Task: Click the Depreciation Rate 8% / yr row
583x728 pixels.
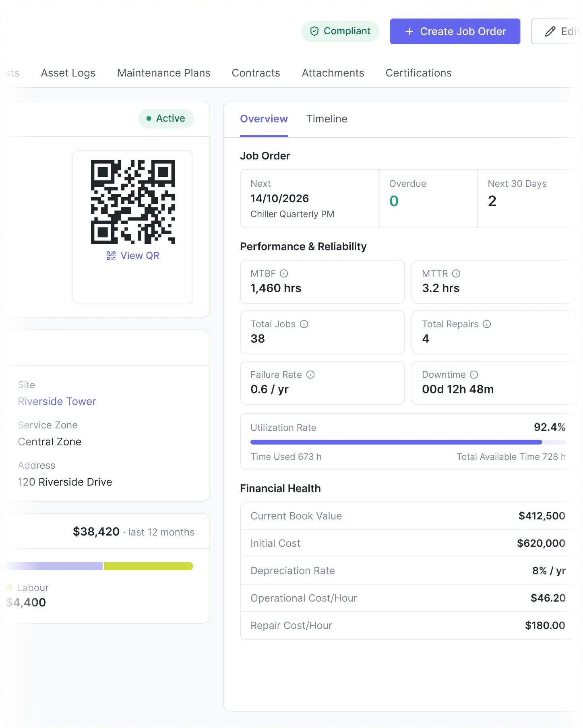Action: tap(407, 571)
